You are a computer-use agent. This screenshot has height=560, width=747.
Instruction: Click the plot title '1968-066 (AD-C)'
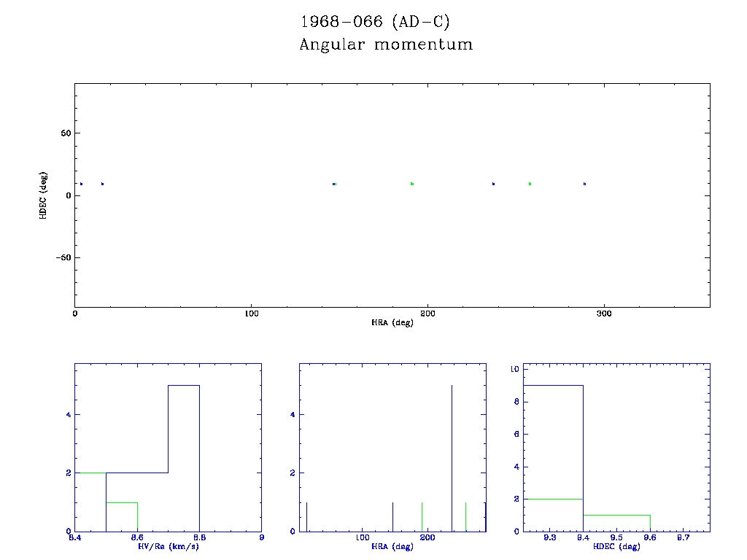(x=370, y=22)
